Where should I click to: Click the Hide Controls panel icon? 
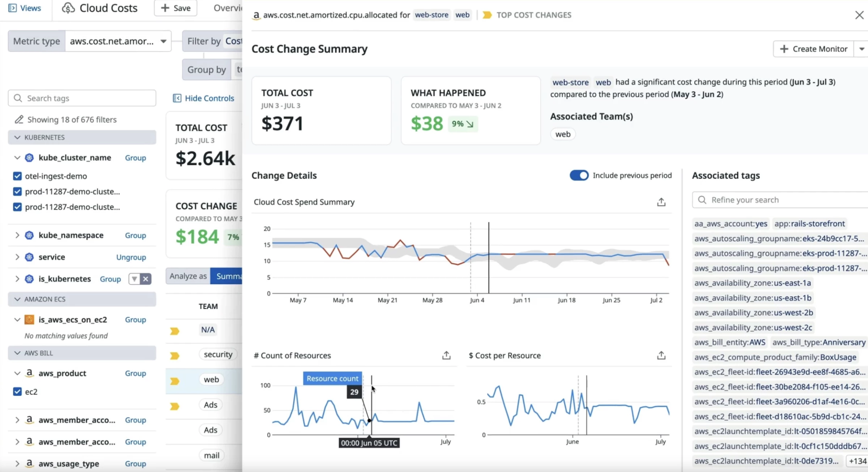(177, 98)
